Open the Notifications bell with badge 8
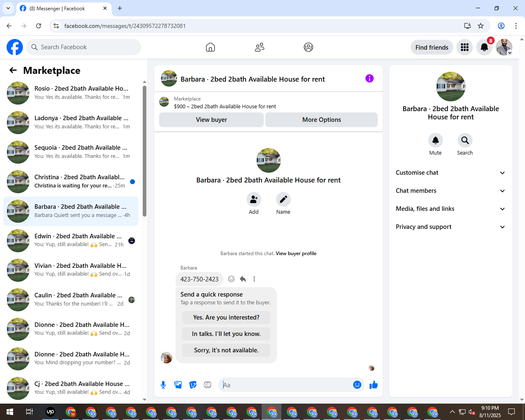The height and width of the screenshot is (420, 525). point(484,47)
